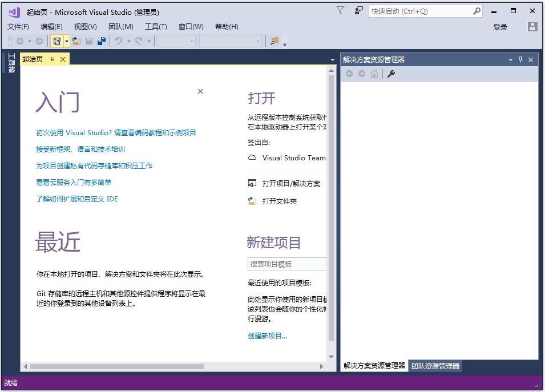Click the 打开文件夹 text link

tap(280, 201)
